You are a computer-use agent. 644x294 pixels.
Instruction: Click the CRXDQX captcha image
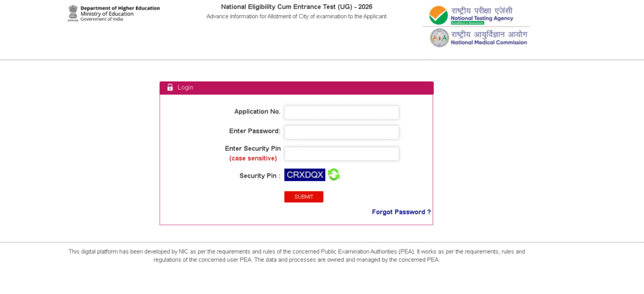point(304,175)
